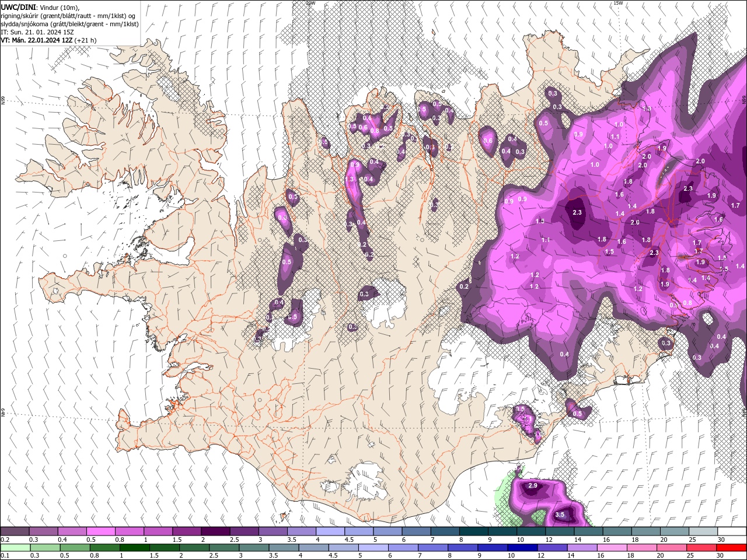
Task: Pick rain scale swatch from 0.3 to 0.5
Action: [45, 547]
